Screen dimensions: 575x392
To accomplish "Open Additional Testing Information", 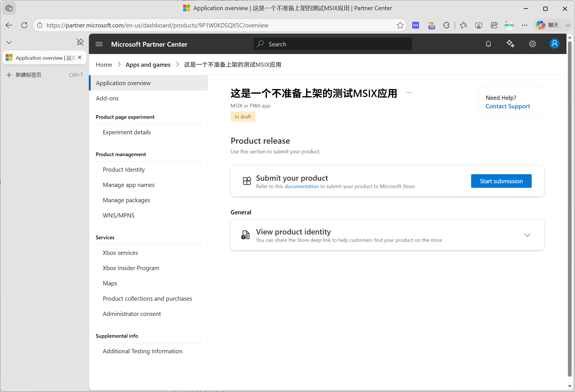I will [142, 351].
